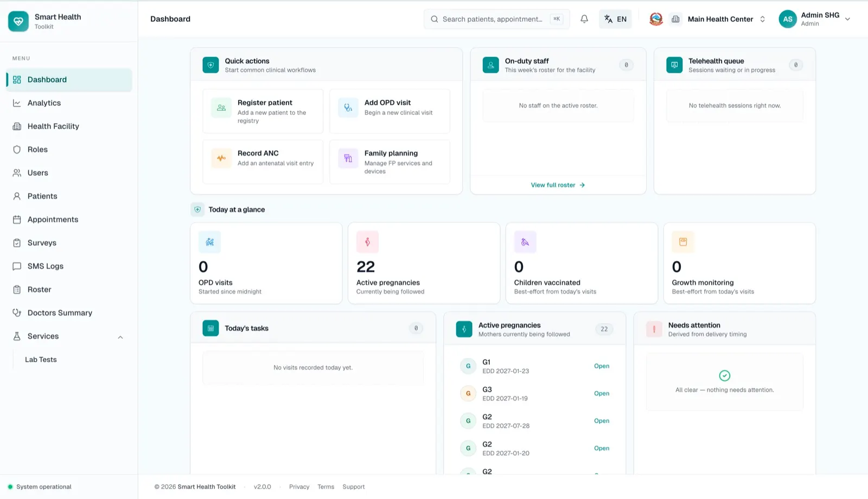Image resolution: width=868 pixels, height=499 pixels.
Task: Click the Growth monitoring card icon
Action: point(683,242)
